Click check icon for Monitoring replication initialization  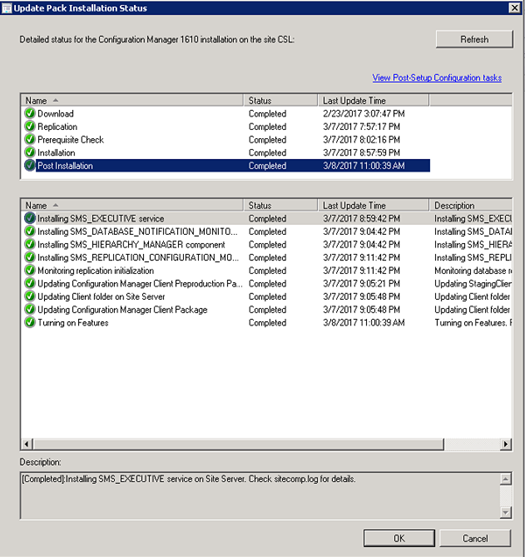pyautogui.click(x=30, y=270)
